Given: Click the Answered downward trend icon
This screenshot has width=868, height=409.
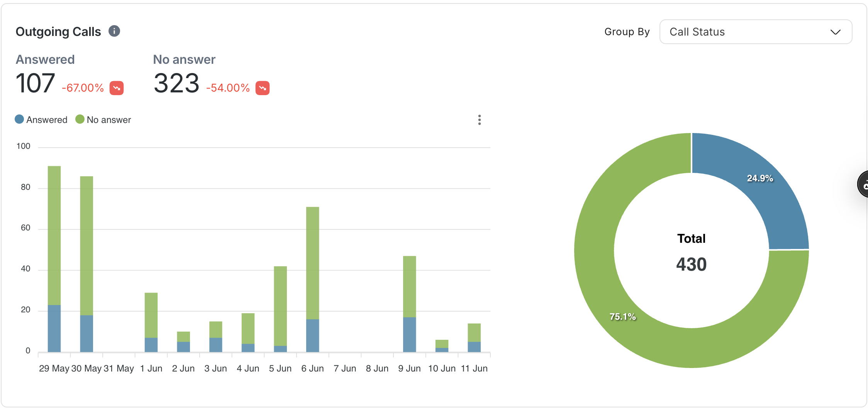Looking at the screenshot, I should [x=117, y=88].
